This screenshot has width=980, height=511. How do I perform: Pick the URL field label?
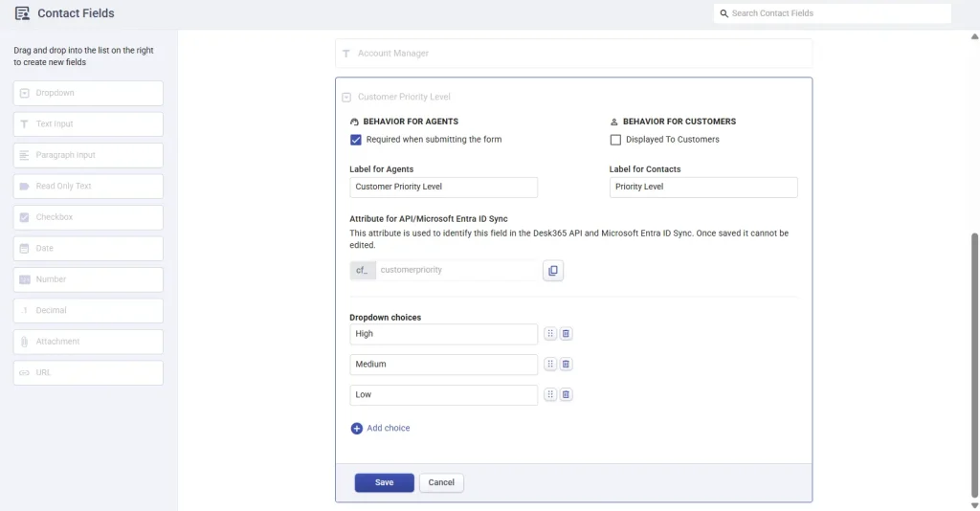pyautogui.click(x=43, y=372)
